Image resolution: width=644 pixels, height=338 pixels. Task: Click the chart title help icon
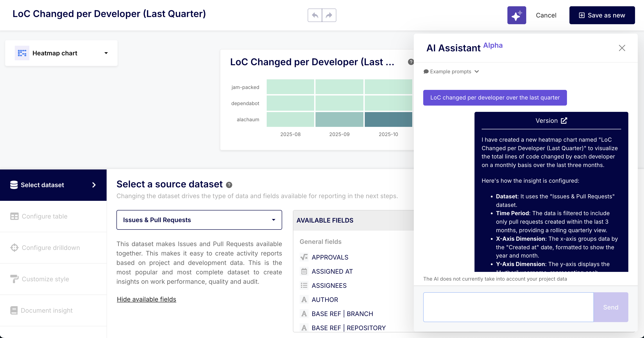(410, 62)
